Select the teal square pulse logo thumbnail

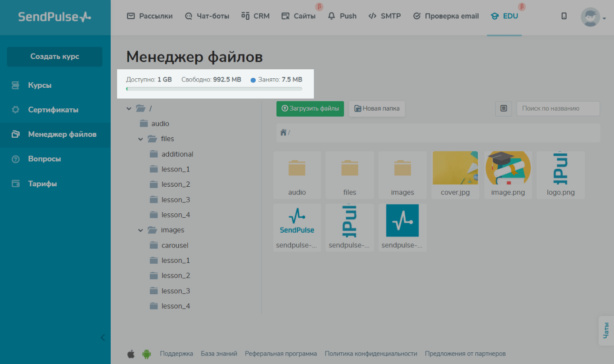[x=402, y=228]
